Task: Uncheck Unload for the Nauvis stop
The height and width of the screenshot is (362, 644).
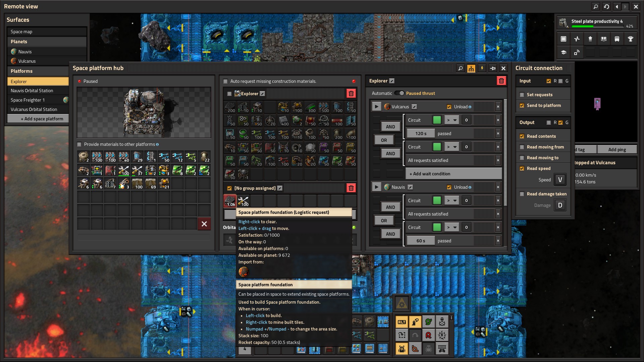Action: click(449, 187)
